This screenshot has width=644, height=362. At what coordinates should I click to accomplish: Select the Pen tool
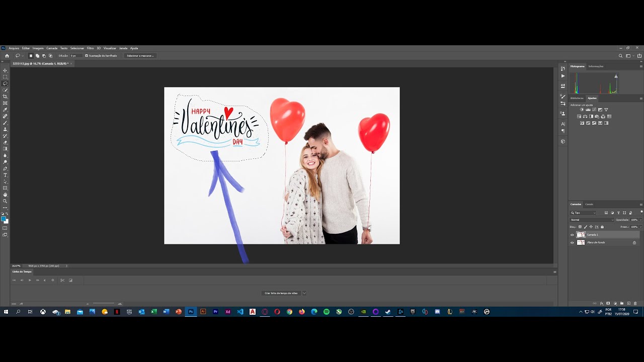coord(5,168)
